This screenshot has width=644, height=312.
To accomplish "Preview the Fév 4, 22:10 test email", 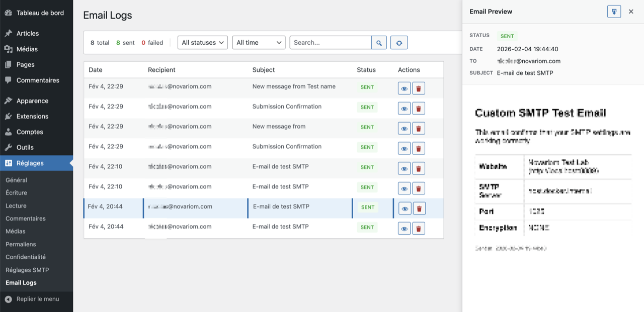I will click(404, 168).
